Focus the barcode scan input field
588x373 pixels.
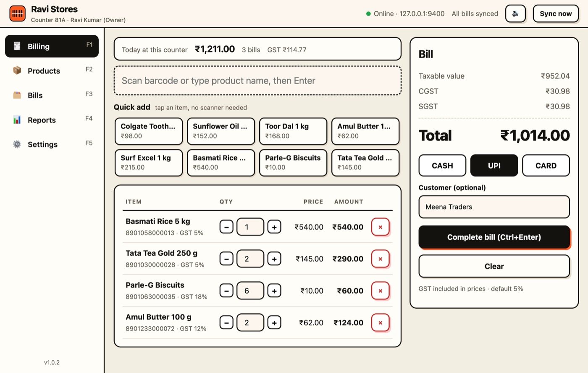coord(257,80)
